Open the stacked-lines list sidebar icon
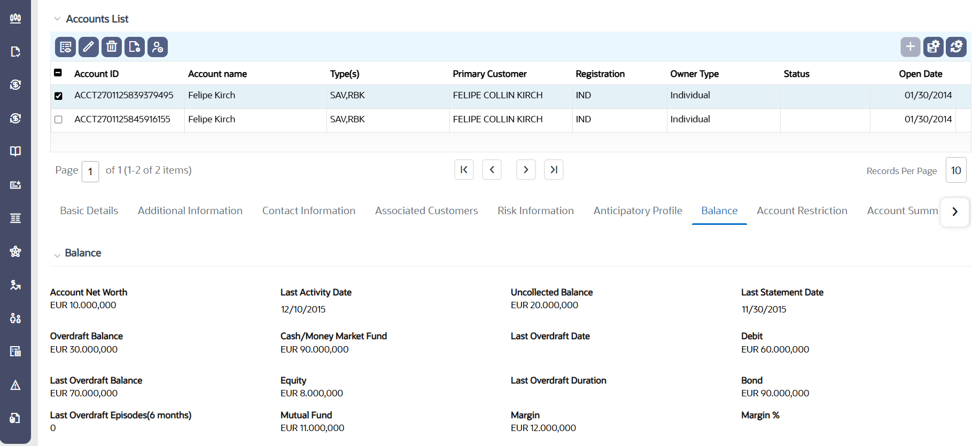The width and height of the screenshot is (980, 446). [15, 218]
